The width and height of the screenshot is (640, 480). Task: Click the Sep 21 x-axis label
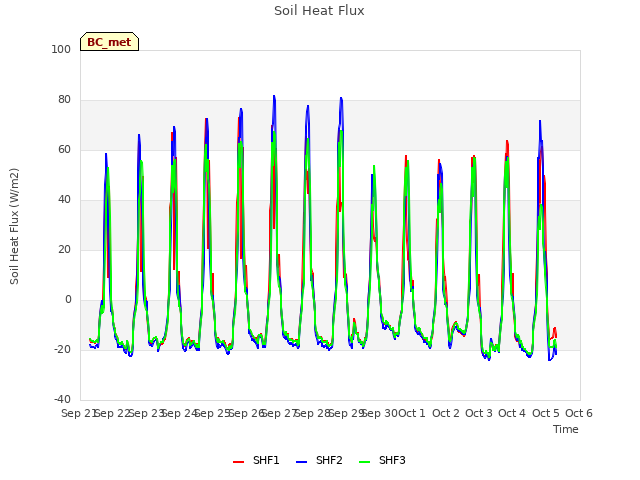pos(79,413)
